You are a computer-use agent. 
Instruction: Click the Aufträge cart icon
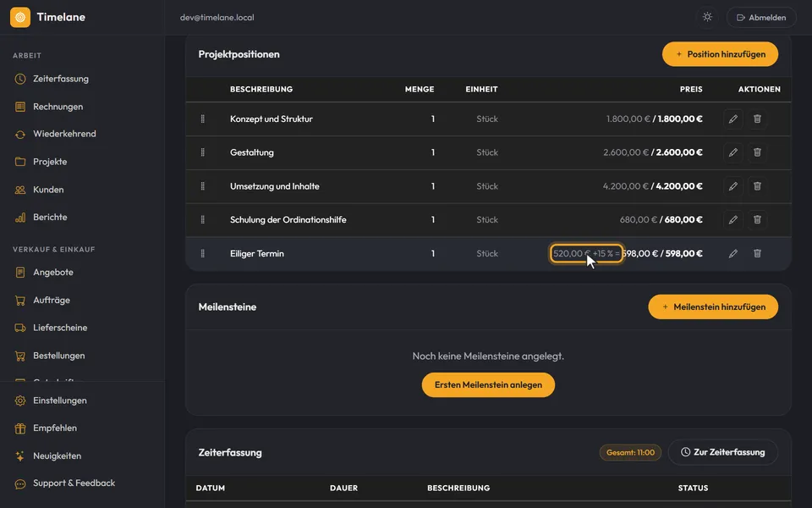[20, 300]
